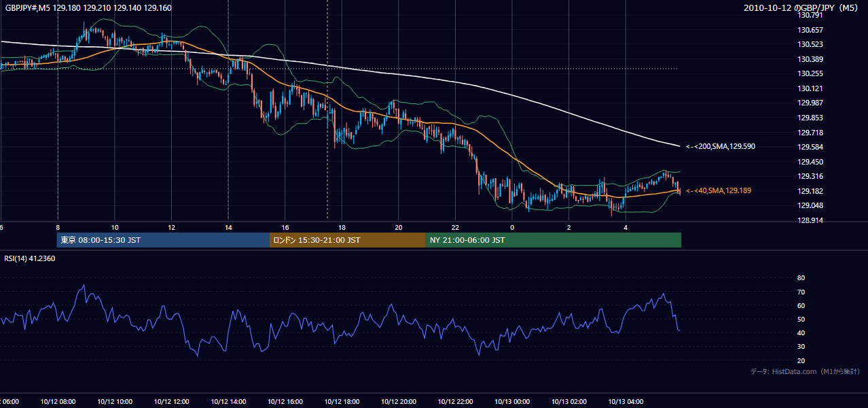The image size is (868, 408).
Task: Click the 10/13 02:00 time axis label
Action: [569, 401]
